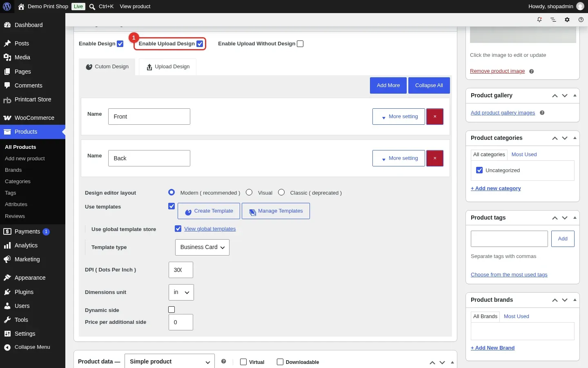Open Printcart Store in the sidebar
588x368 pixels.
tap(33, 99)
